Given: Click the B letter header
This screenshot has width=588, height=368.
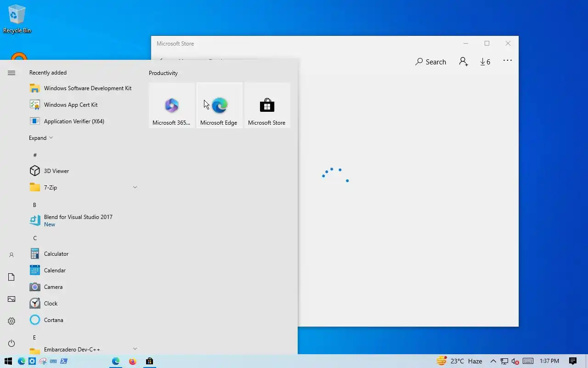Looking at the screenshot, I should [x=35, y=205].
